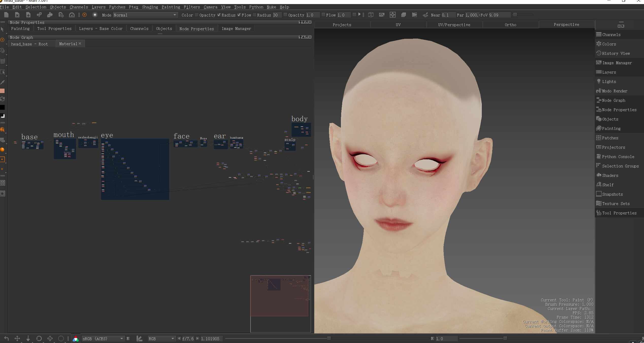Screen dimensions: 644x343
Task: Expand the Mode Normal dropdown
Action: (x=145, y=15)
